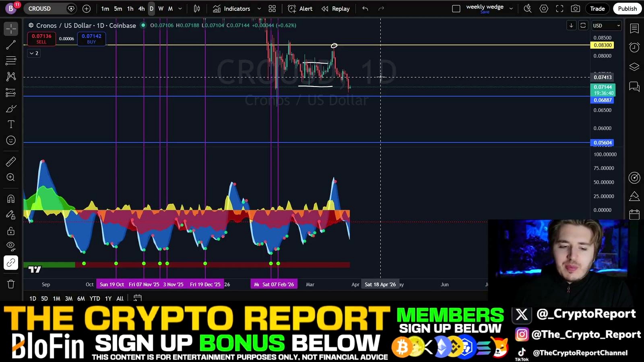This screenshot has height=362, width=644.
Task: Open the USD currency dropdown
Action: [607, 26]
